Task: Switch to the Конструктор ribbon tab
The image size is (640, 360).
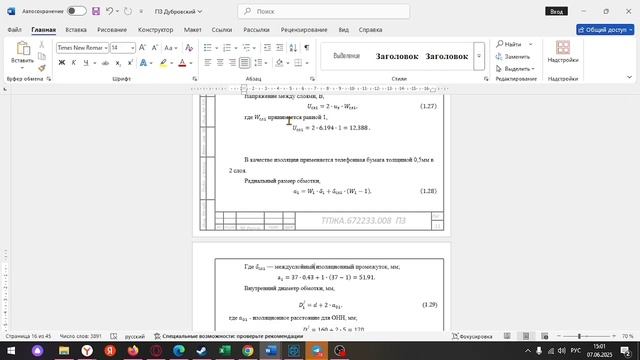Action: [x=156, y=30]
